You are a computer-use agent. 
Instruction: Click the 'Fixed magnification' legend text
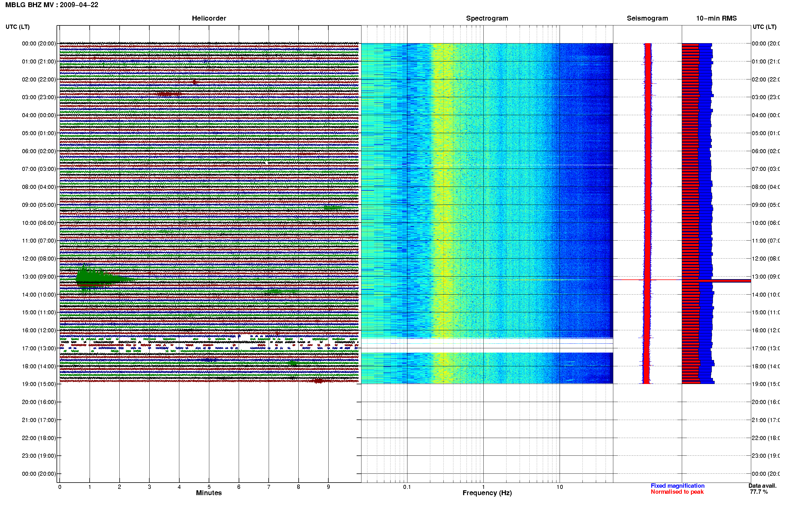[678, 486]
